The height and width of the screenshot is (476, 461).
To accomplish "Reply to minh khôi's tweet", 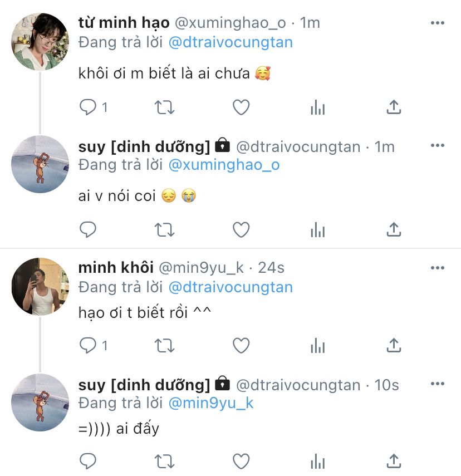I will click(x=89, y=345).
